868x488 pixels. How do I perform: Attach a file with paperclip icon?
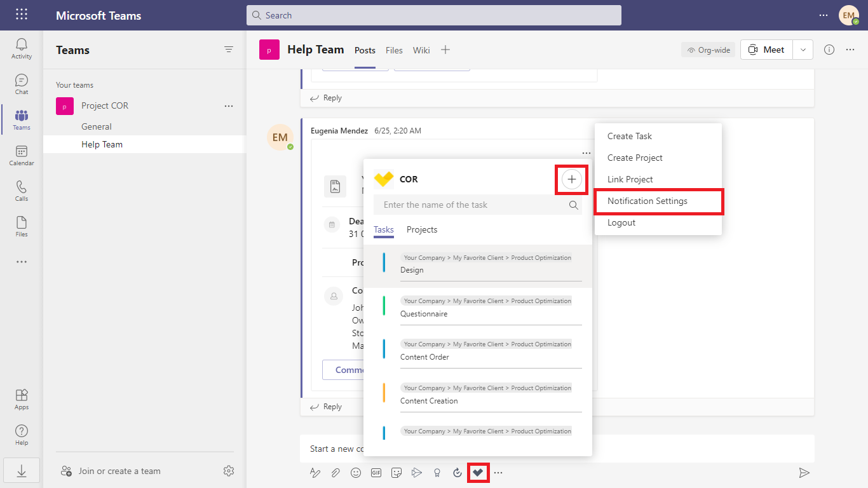point(335,472)
